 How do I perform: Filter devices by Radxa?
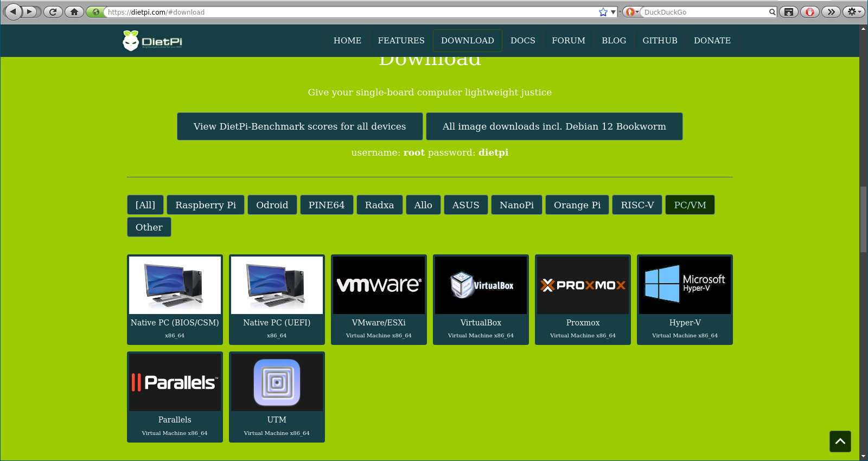(x=380, y=205)
